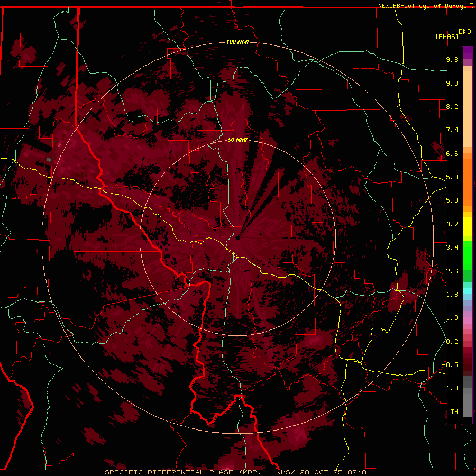The image size is (476, 476).
Task: Select the 6.6 scale value
Action: tap(452, 153)
